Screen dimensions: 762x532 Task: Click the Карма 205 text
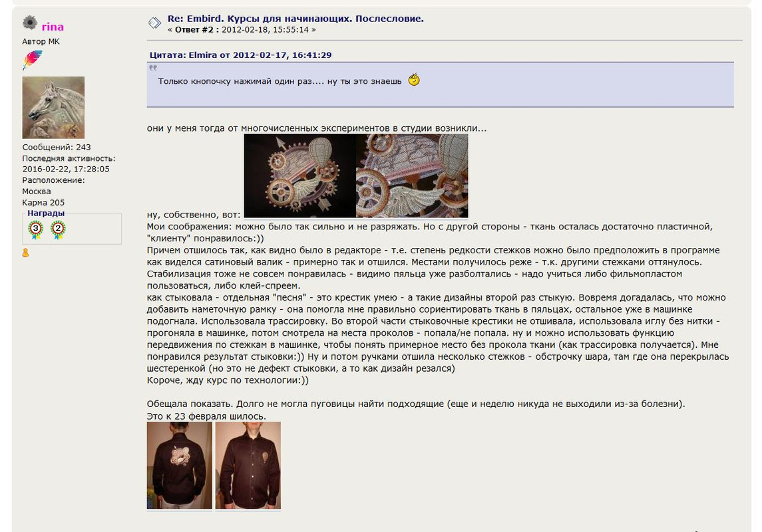[43, 202]
